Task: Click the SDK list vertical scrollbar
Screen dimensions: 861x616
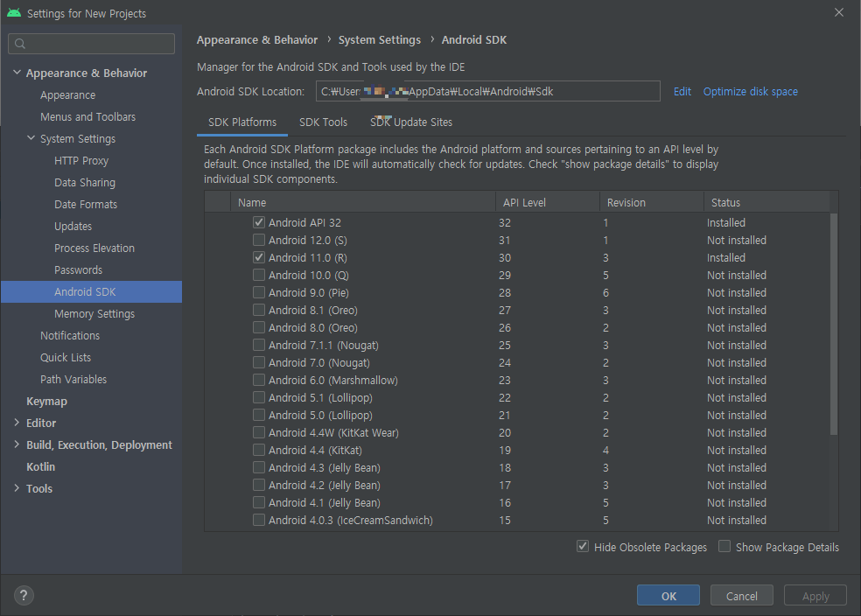Action: (x=834, y=324)
